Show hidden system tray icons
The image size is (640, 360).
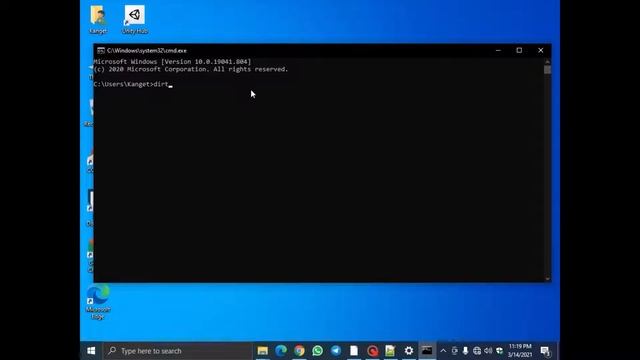tap(443, 351)
